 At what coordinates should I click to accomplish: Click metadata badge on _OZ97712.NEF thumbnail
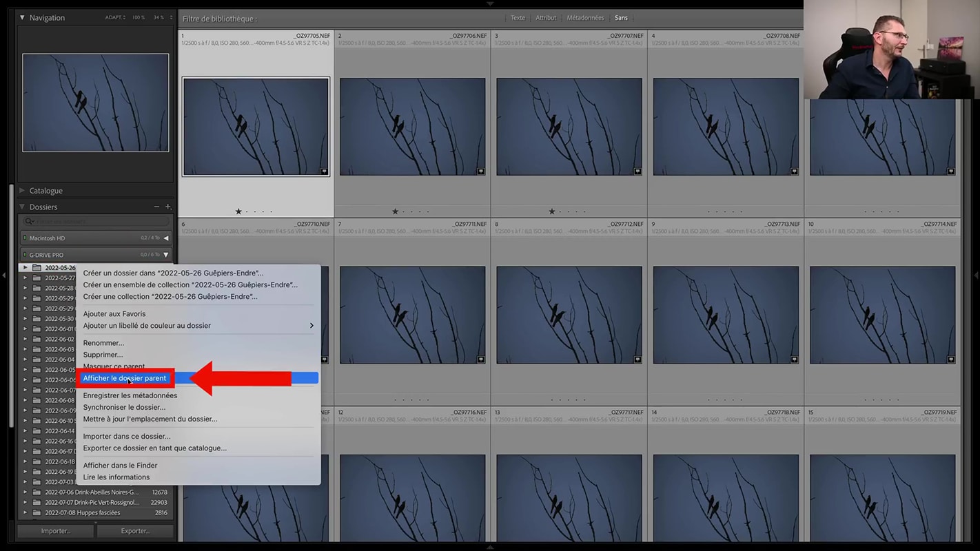coord(637,359)
